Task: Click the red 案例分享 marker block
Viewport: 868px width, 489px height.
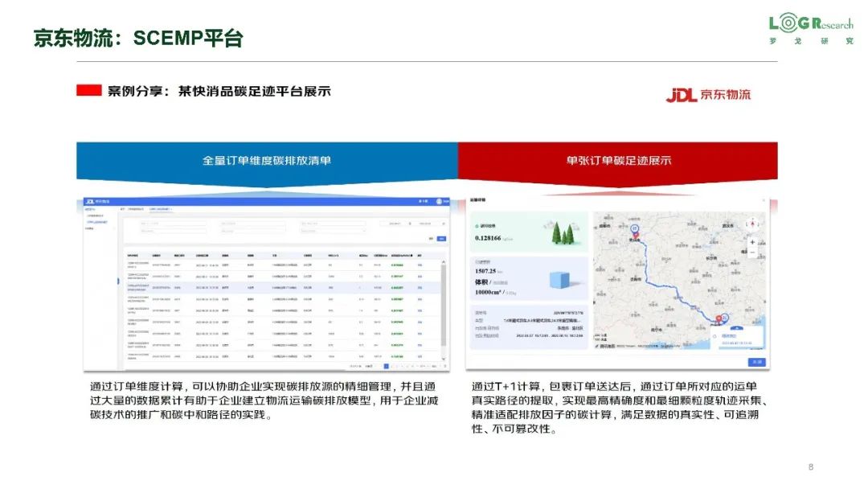Action: pyautogui.click(x=89, y=90)
